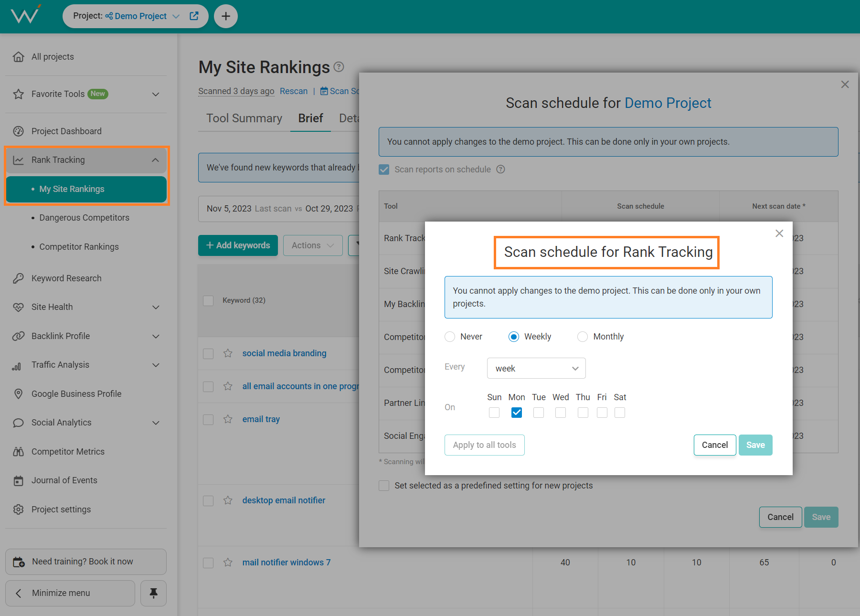Viewport: 860px width, 616px height.
Task: Switch to the Tool Summary tab
Action: [x=244, y=118]
